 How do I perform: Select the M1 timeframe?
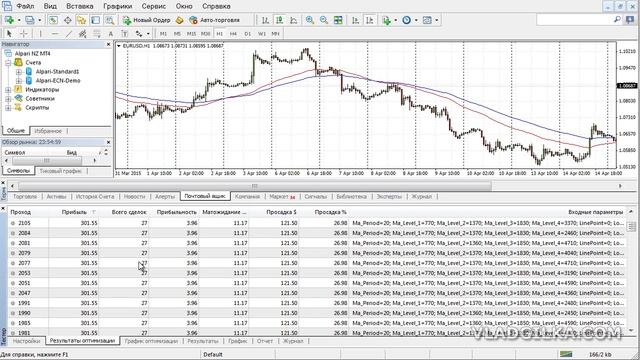click(x=163, y=34)
